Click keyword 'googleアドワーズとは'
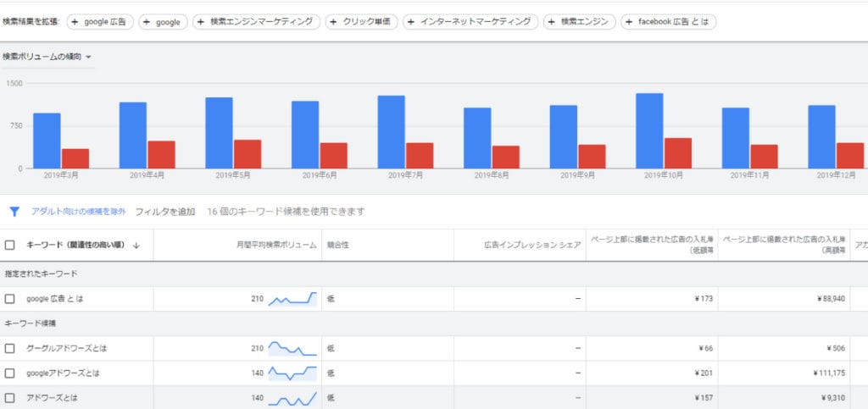 coord(63,373)
